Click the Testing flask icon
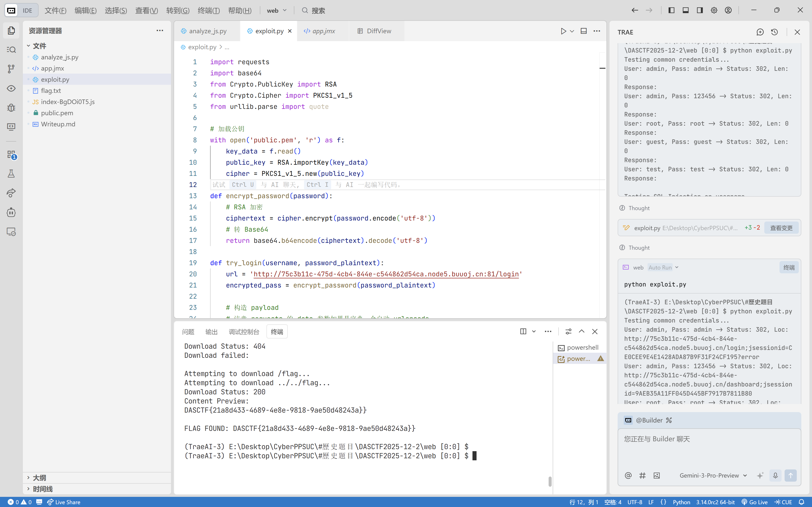812x507 pixels. 11,174
